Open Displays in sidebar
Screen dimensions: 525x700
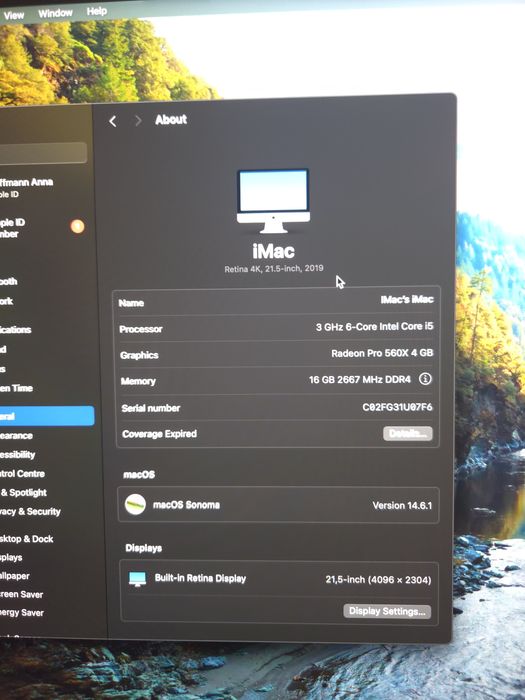point(11,557)
